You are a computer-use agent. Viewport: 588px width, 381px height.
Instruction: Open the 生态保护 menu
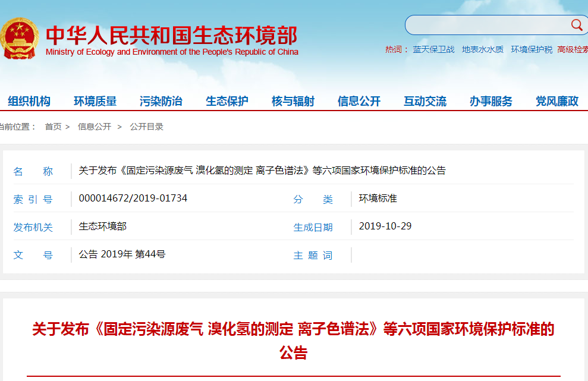pyautogui.click(x=227, y=101)
